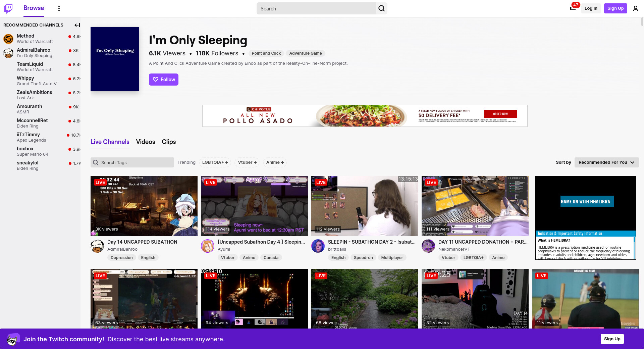This screenshot has height=349, width=644.
Task: Click the search magnifier button
Action: pos(382,8)
